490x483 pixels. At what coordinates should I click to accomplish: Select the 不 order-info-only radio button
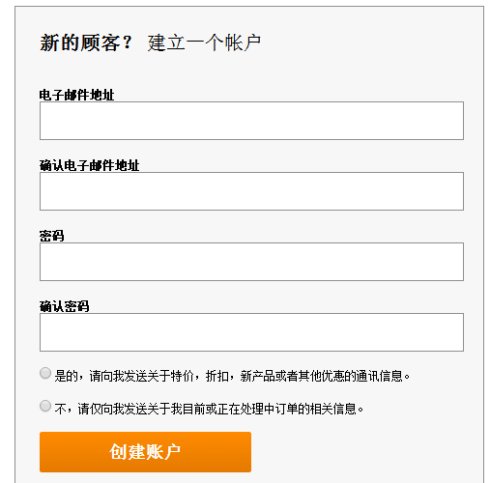pyautogui.click(x=45, y=406)
